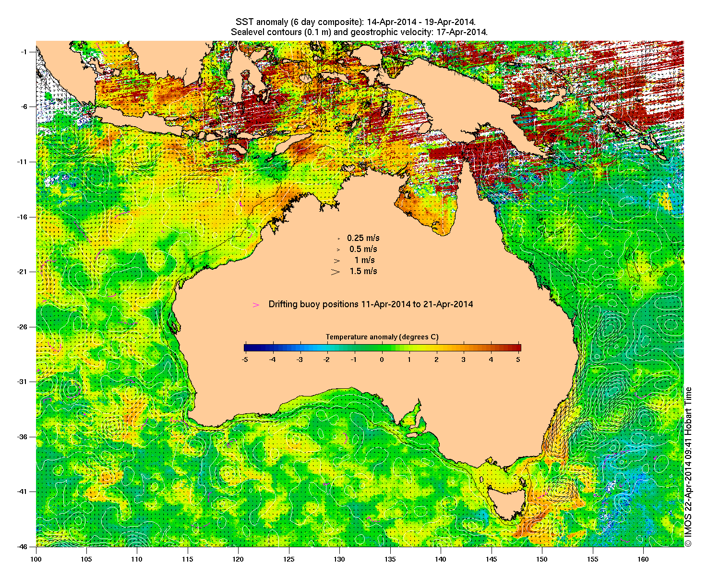
Task: Click the 0.5 m/s velocity arrow symbol
Action: pyautogui.click(x=338, y=250)
